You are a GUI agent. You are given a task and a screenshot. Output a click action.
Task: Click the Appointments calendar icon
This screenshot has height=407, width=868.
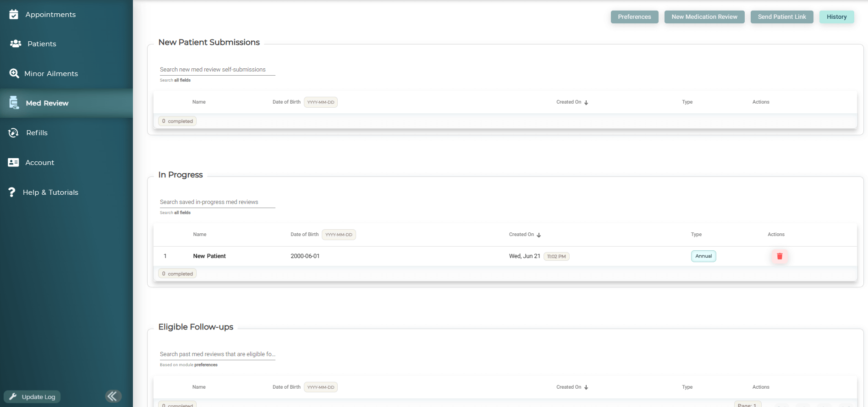click(14, 15)
